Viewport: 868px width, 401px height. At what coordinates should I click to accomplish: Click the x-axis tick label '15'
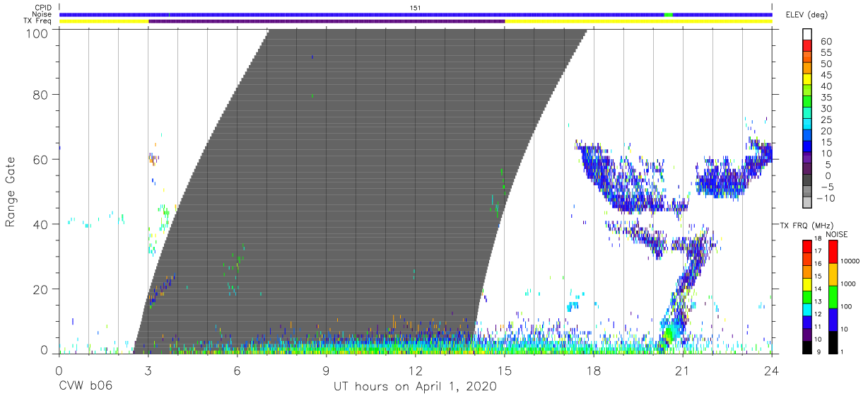pos(505,370)
